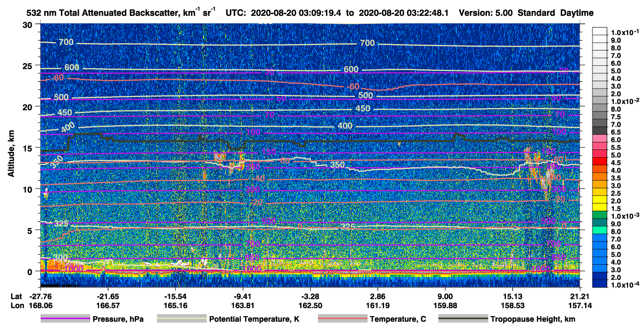This screenshot has width=644, height=330.
Task: Click the Pressure, hPa legend line sample
Action: (65, 319)
